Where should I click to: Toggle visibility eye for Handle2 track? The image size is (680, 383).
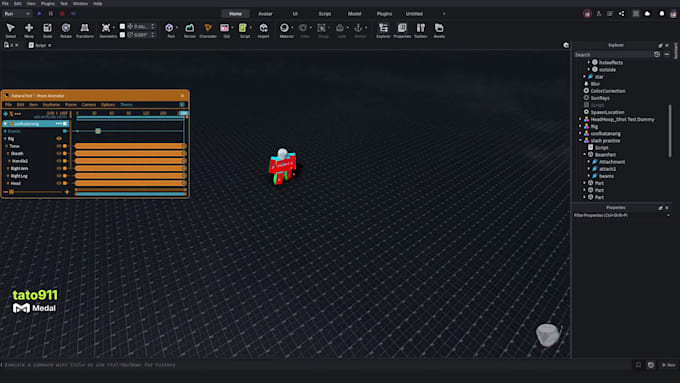pos(59,161)
